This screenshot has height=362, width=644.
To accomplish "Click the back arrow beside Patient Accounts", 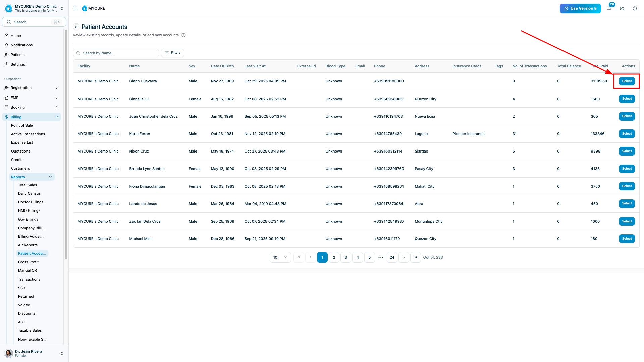I will pyautogui.click(x=76, y=27).
